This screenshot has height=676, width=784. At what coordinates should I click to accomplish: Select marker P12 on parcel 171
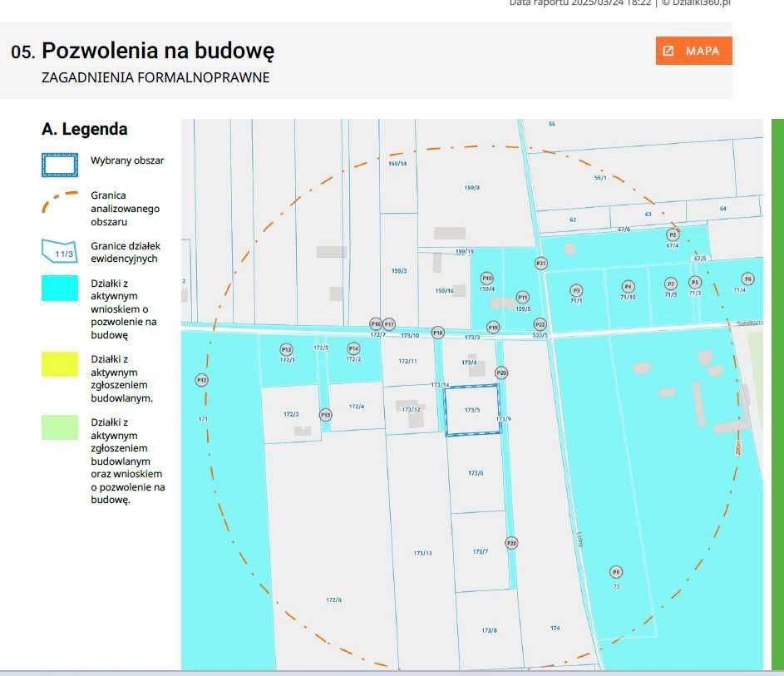coord(201,380)
